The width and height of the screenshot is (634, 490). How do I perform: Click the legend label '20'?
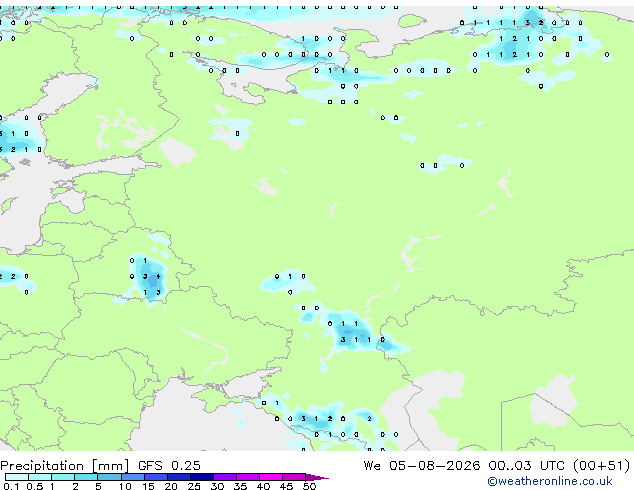[171, 486]
